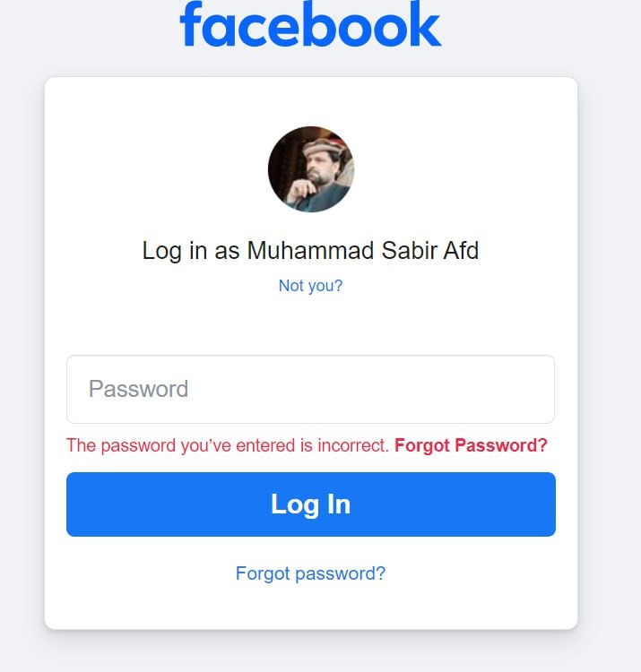641x672 pixels.
Task: Click the facebook logo at top
Action: 310,25
